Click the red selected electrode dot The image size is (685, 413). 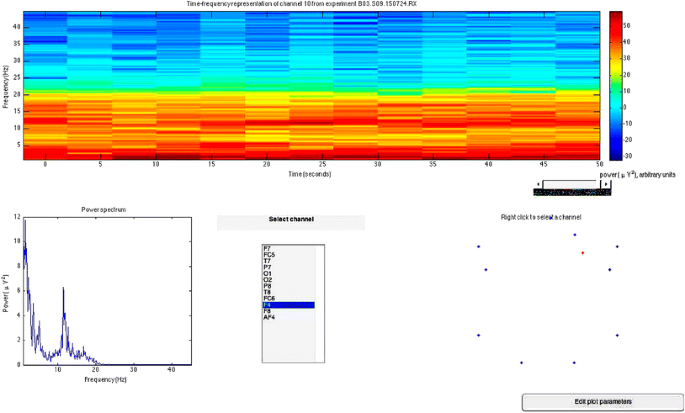pyautogui.click(x=582, y=253)
